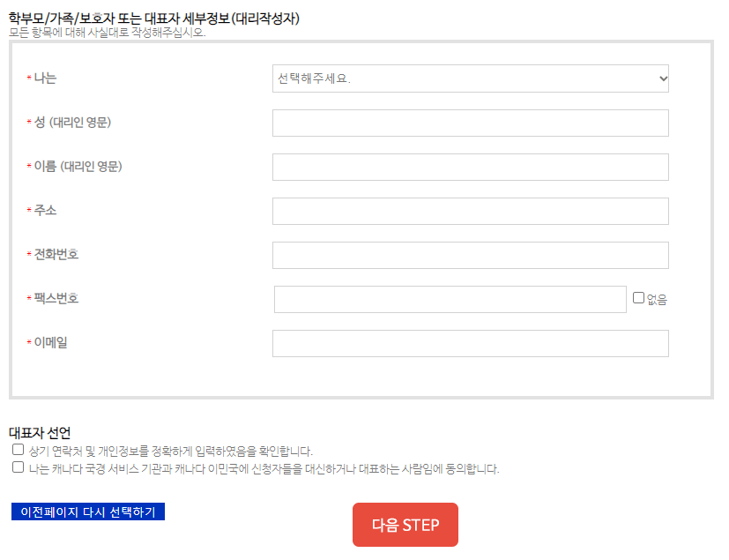The width and height of the screenshot is (729, 560).
Task: Enable the contact information confirmation checkbox
Action: coord(18,450)
